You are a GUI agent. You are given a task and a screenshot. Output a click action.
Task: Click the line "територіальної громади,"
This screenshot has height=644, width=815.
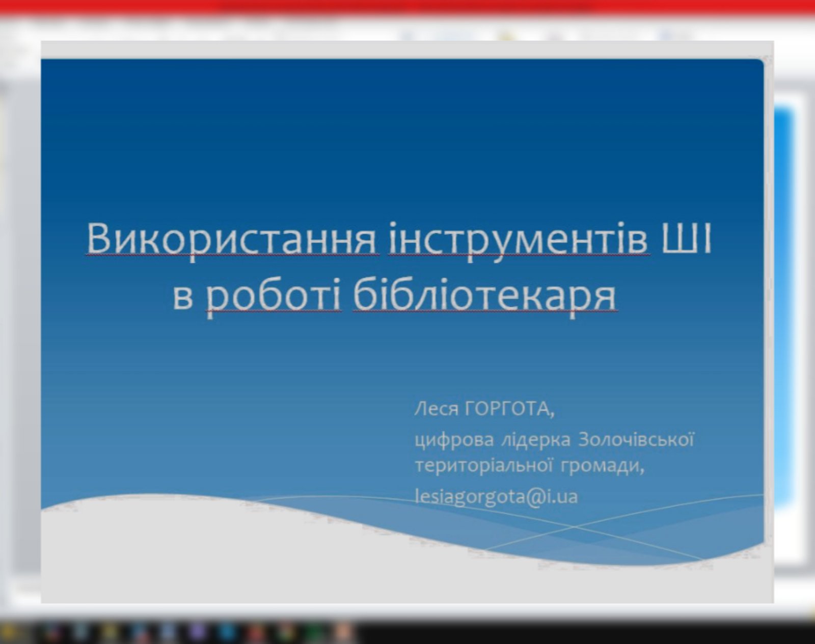[x=530, y=466]
